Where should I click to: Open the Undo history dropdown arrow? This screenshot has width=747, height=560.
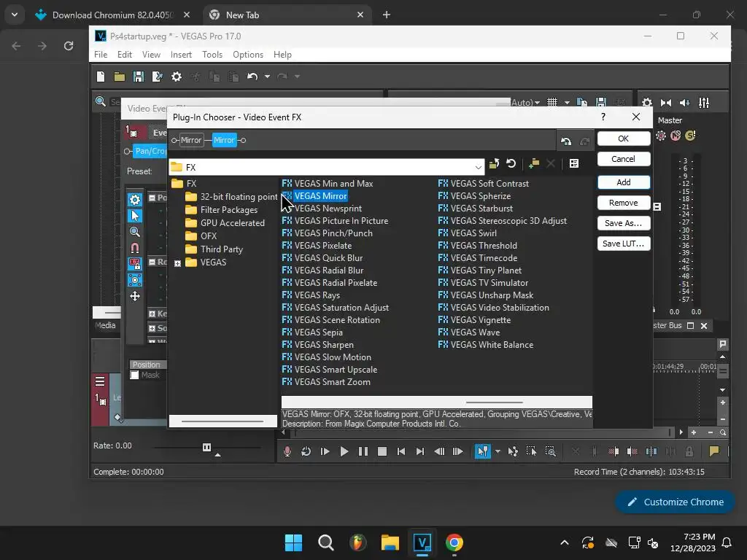click(267, 76)
